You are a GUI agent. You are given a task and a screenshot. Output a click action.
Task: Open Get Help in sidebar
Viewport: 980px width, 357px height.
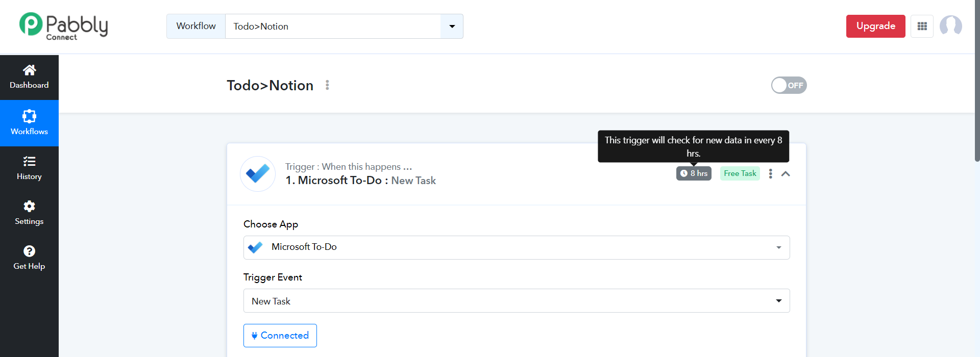click(29, 258)
